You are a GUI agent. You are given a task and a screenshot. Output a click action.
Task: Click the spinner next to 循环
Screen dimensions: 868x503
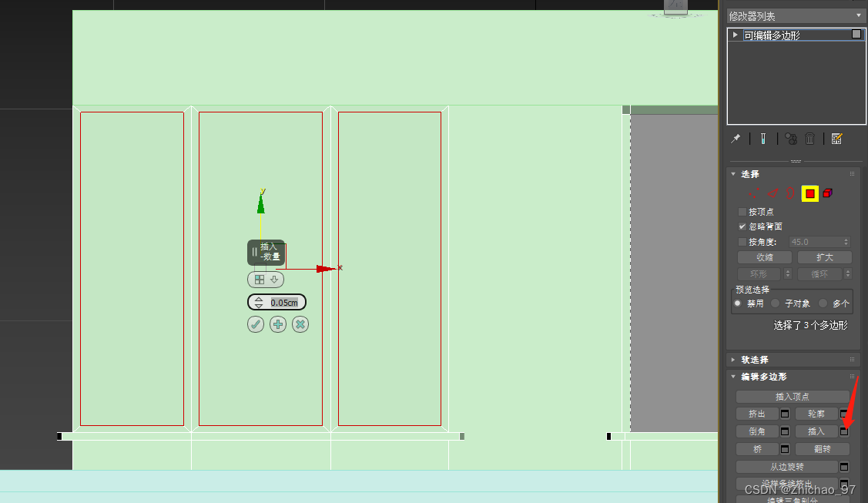(847, 274)
